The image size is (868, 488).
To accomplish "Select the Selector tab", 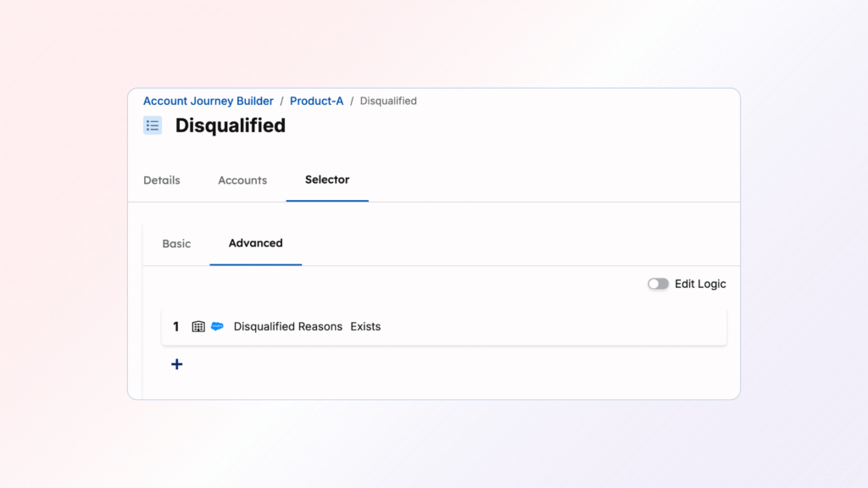I will (x=327, y=180).
